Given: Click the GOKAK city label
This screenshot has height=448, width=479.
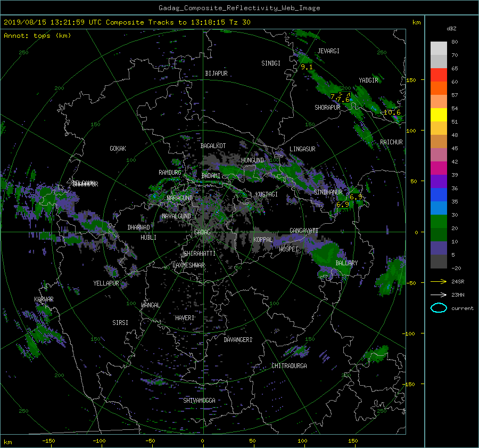Looking at the screenshot, I should 118,149.
